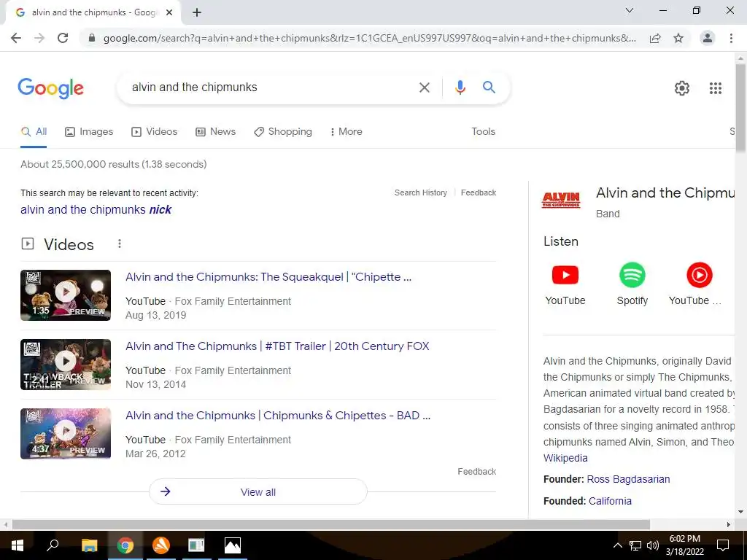
Task: Expand the More search options menu
Action: tap(346, 132)
